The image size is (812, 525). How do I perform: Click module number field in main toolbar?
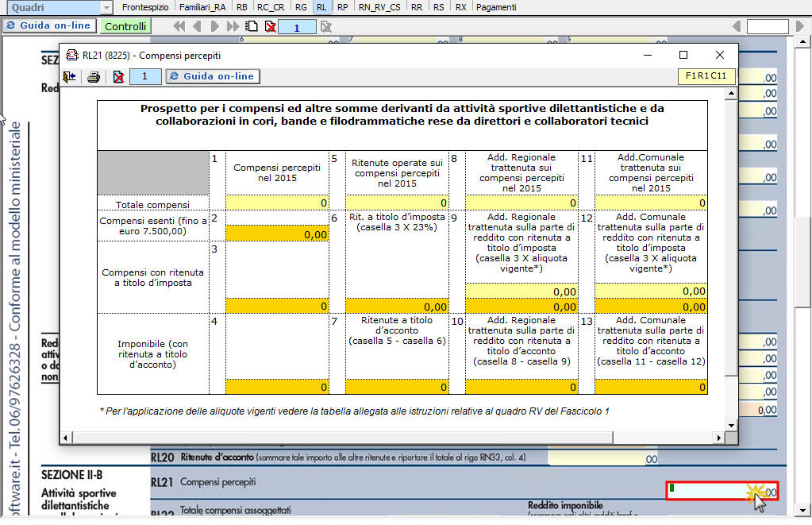click(297, 27)
